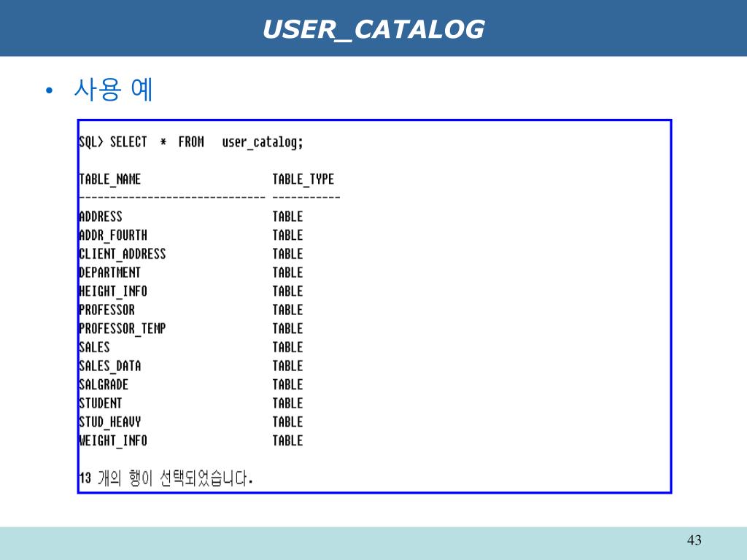Image resolution: width=747 pixels, height=560 pixels.
Task: Select the SALES_DATA table name
Action: point(110,366)
